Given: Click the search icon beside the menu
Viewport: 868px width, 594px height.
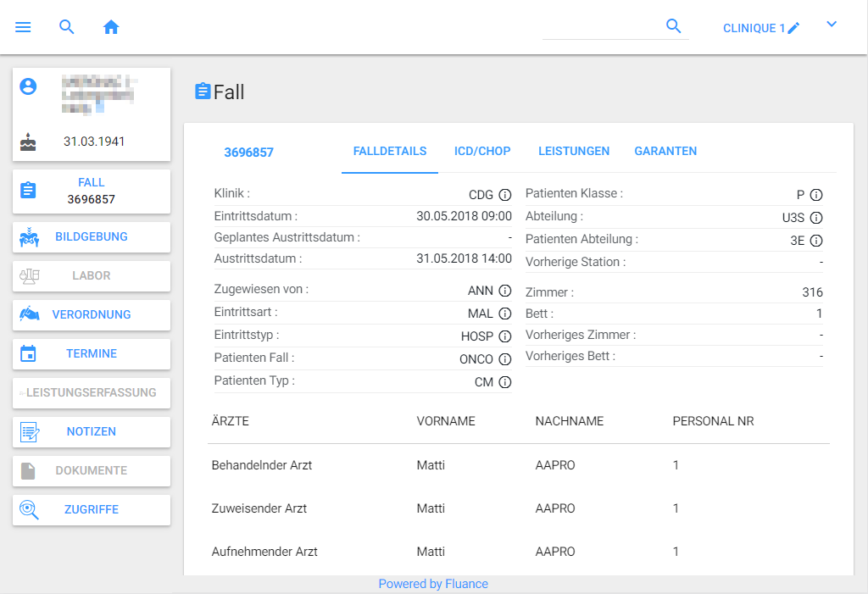Looking at the screenshot, I should [x=67, y=27].
